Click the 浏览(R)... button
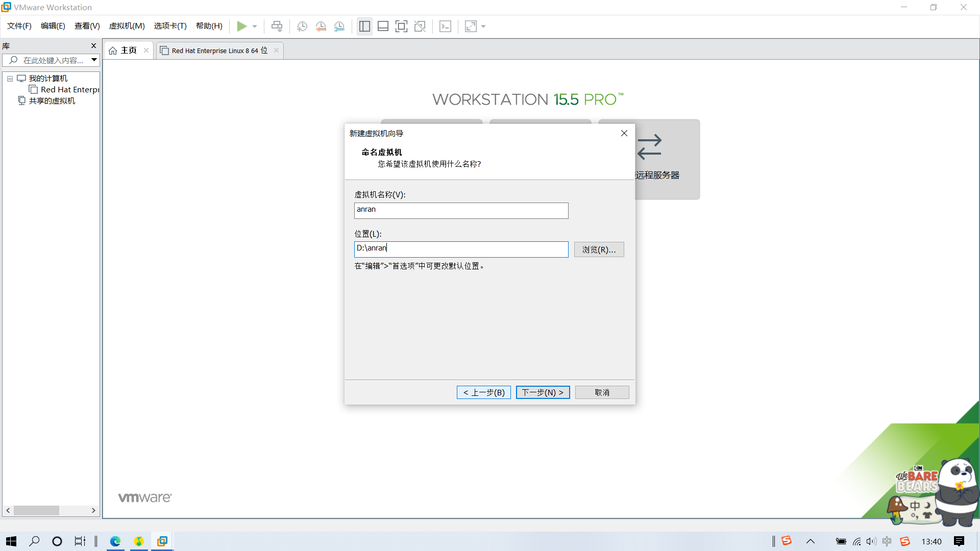Viewport: 980px width, 551px height. [599, 249]
